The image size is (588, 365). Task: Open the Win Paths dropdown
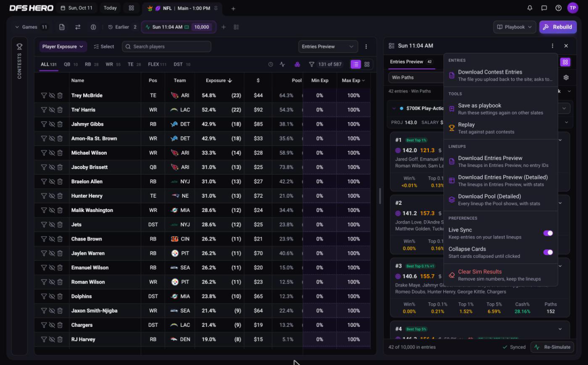coord(416,77)
